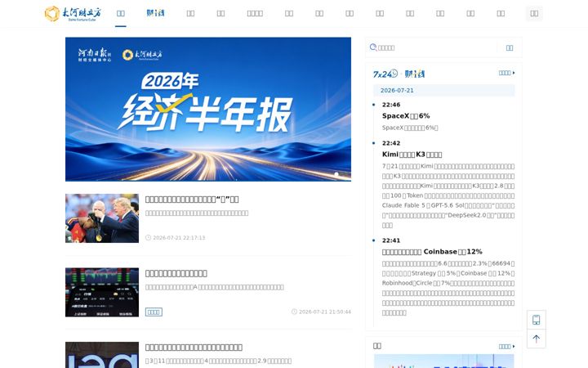588x368 pixels.
Task: Click the 2026-07-21 date bar
Action: coord(443,91)
